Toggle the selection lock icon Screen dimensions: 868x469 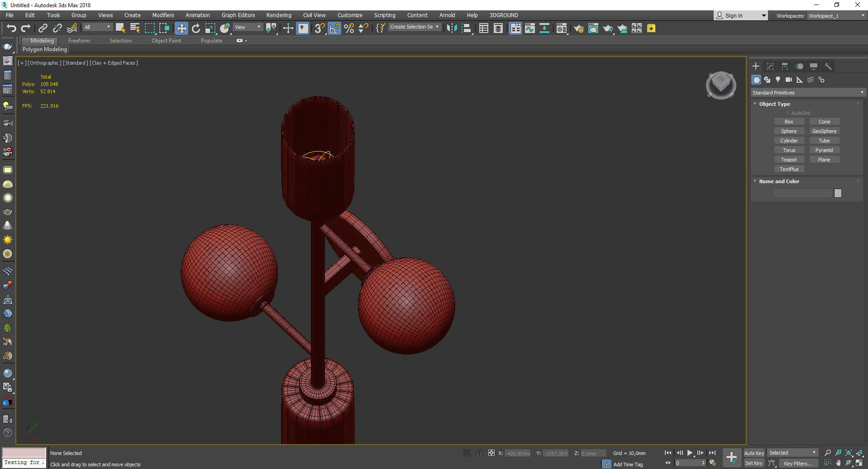pos(479,453)
